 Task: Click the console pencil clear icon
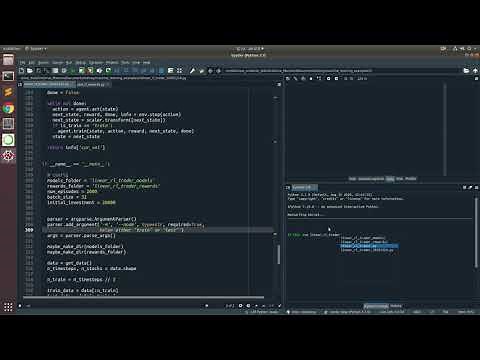pyautogui.click(x=470, y=188)
